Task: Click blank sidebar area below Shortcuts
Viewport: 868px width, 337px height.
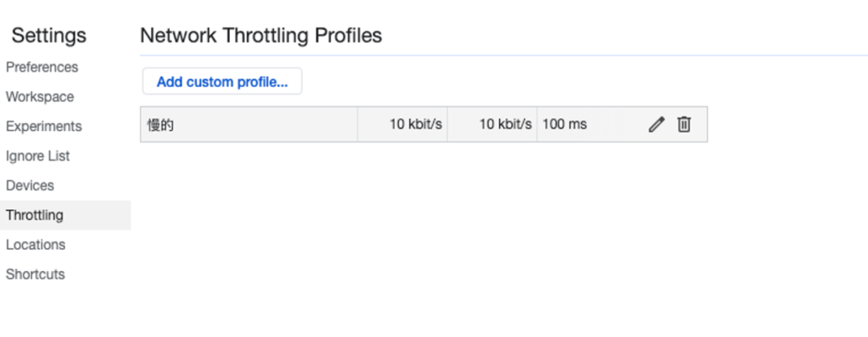Action: 64,310
